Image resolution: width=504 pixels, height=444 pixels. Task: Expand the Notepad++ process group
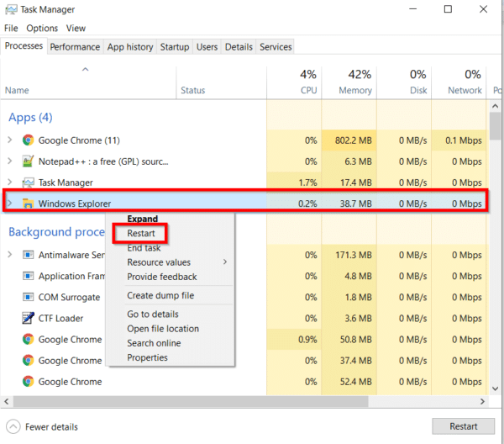[x=9, y=161]
